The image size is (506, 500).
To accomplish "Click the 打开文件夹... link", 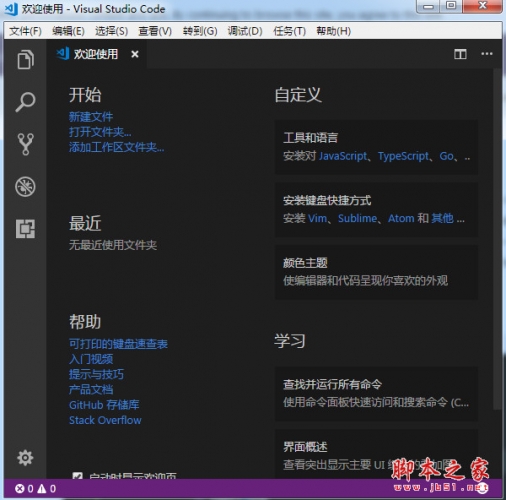I will click(x=100, y=132).
